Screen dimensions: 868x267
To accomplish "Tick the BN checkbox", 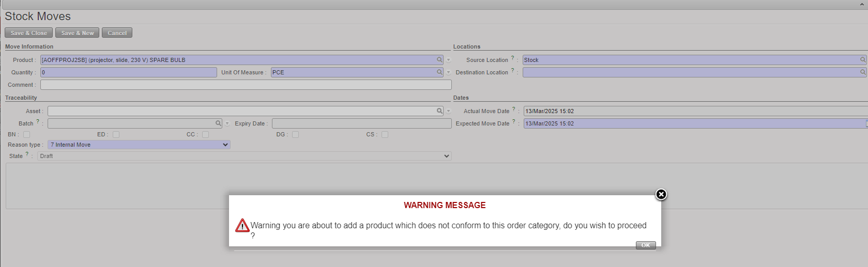I will (x=26, y=135).
